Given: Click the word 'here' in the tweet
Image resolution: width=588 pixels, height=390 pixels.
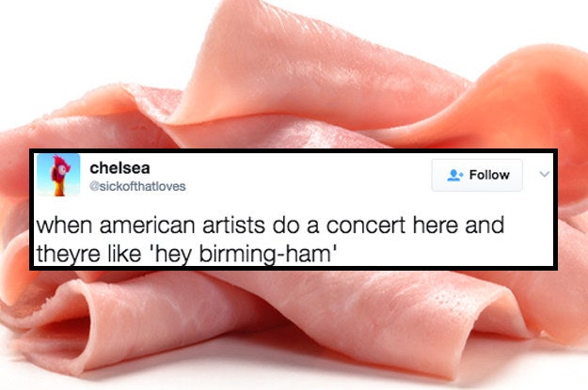Looking at the screenshot, I should point(435,226).
